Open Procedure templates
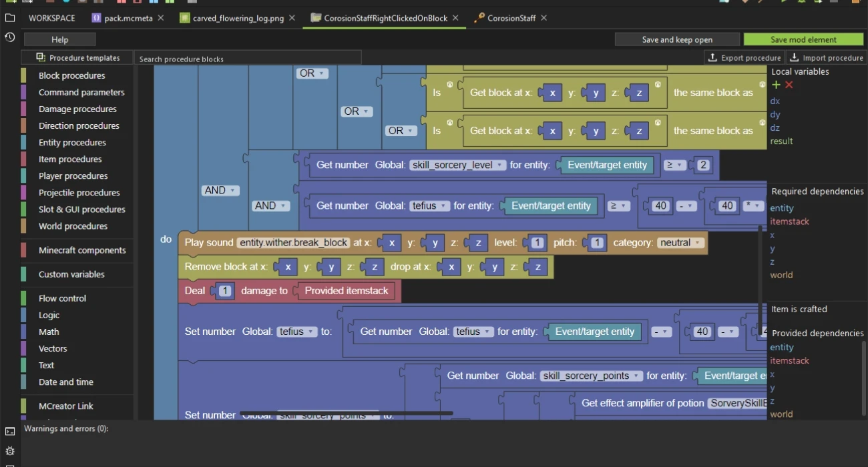The height and width of the screenshot is (467, 868). (77, 57)
